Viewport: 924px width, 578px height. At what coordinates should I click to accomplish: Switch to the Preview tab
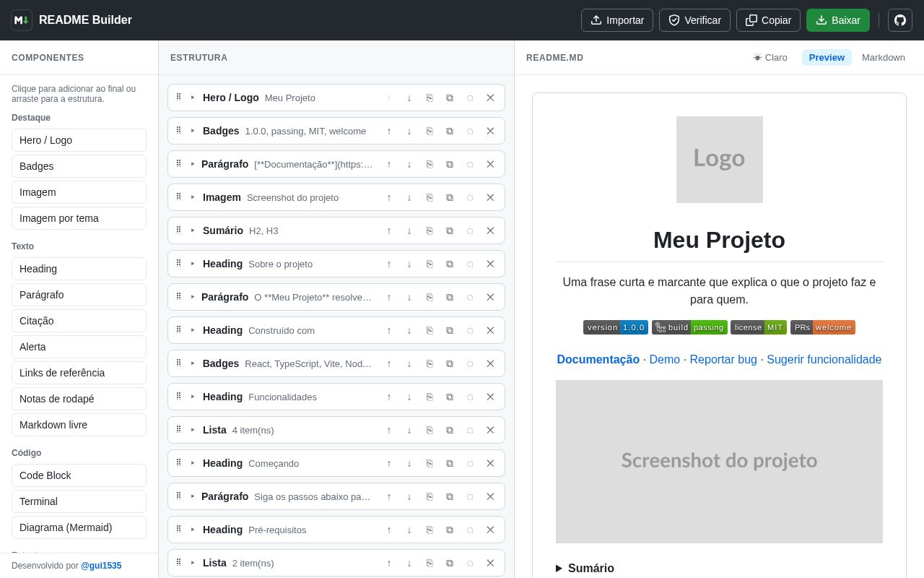(827, 58)
